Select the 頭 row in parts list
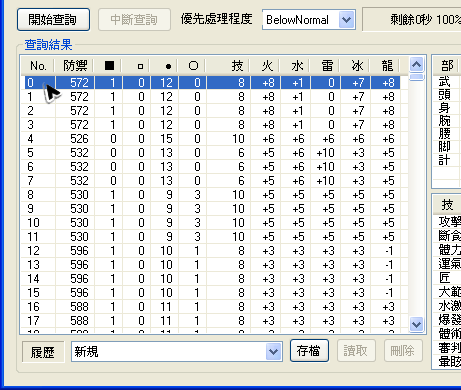 [x=447, y=95]
